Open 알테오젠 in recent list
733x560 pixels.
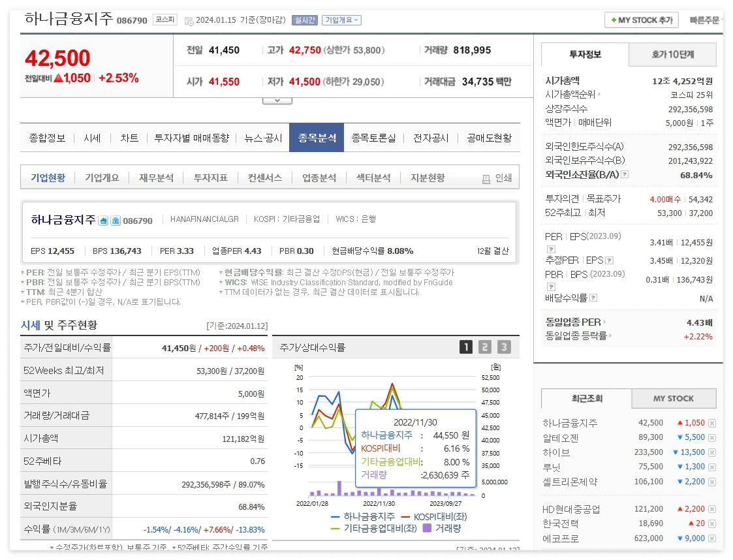[560, 438]
